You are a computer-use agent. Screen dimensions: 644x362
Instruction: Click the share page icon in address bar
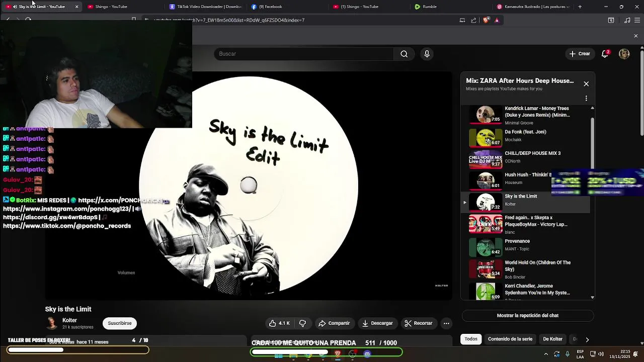[x=473, y=20]
